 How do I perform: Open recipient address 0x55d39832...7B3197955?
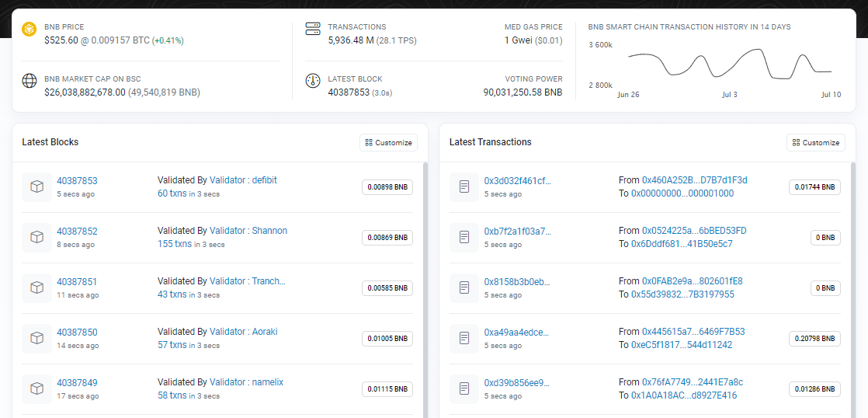click(682, 294)
